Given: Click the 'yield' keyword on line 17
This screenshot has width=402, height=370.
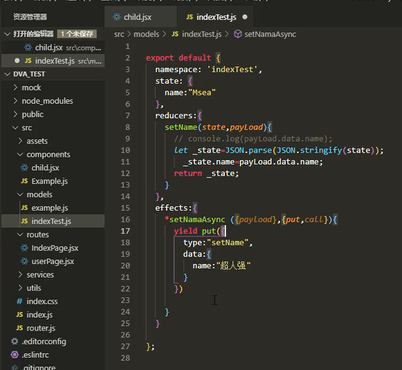Looking at the screenshot, I should click(185, 231).
